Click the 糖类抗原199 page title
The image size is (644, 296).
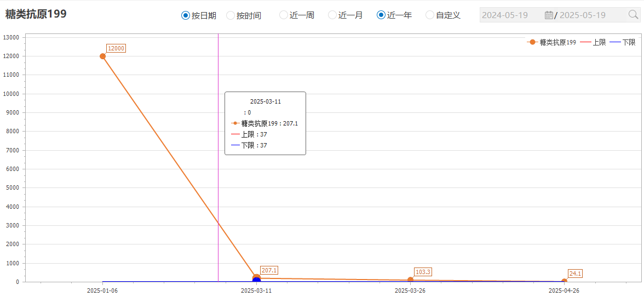coord(36,14)
